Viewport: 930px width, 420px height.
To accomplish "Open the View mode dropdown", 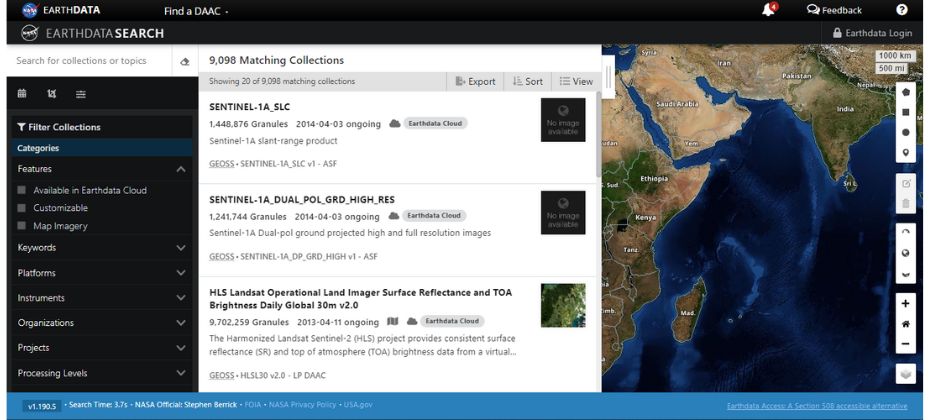I will click(x=576, y=81).
